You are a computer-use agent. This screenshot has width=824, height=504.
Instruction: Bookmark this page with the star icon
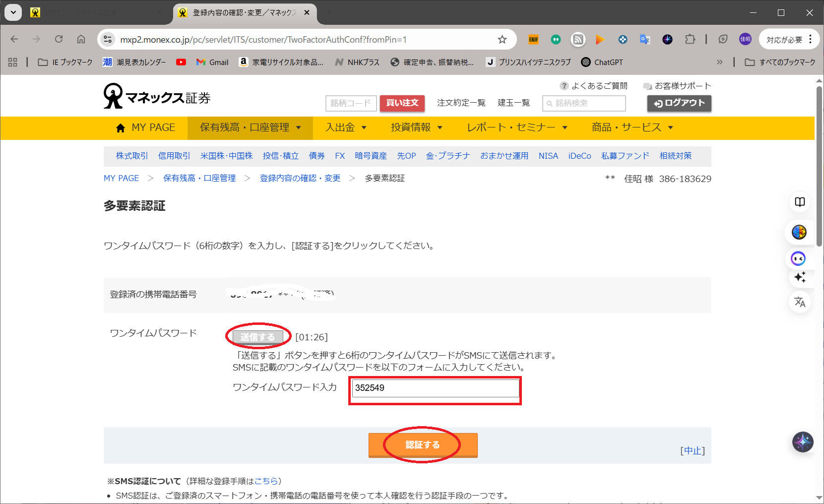[502, 40]
